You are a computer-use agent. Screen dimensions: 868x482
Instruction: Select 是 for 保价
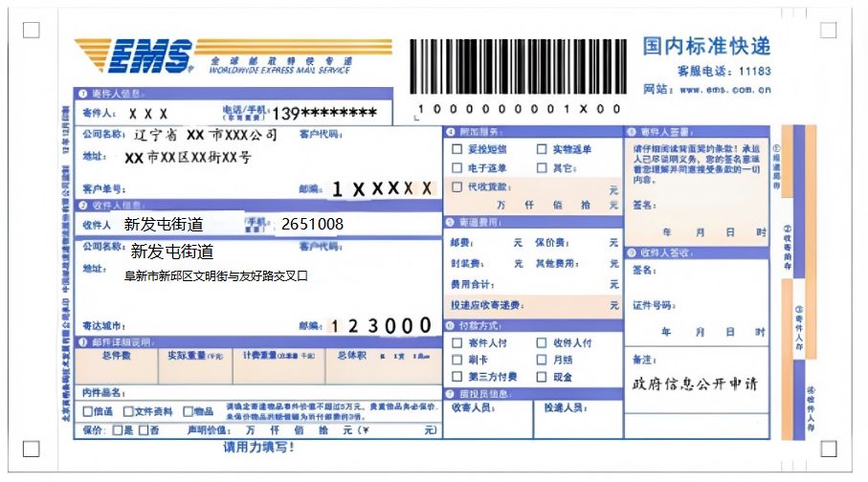point(117,430)
